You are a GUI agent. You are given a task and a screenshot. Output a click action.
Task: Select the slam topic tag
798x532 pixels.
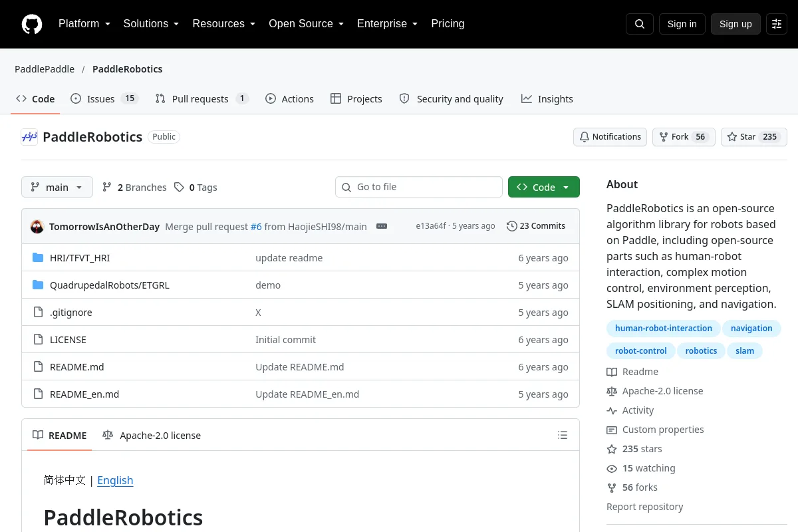point(745,350)
